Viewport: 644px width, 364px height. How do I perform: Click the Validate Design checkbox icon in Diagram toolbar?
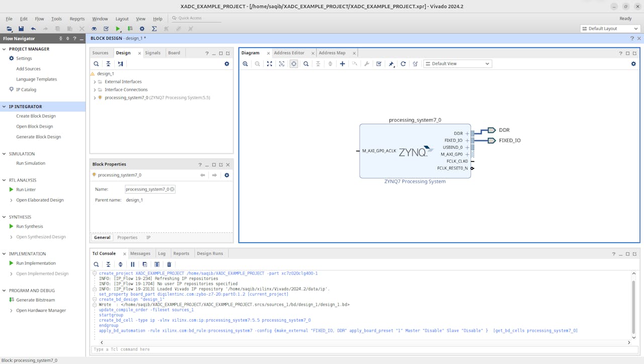(x=379, y=64)
